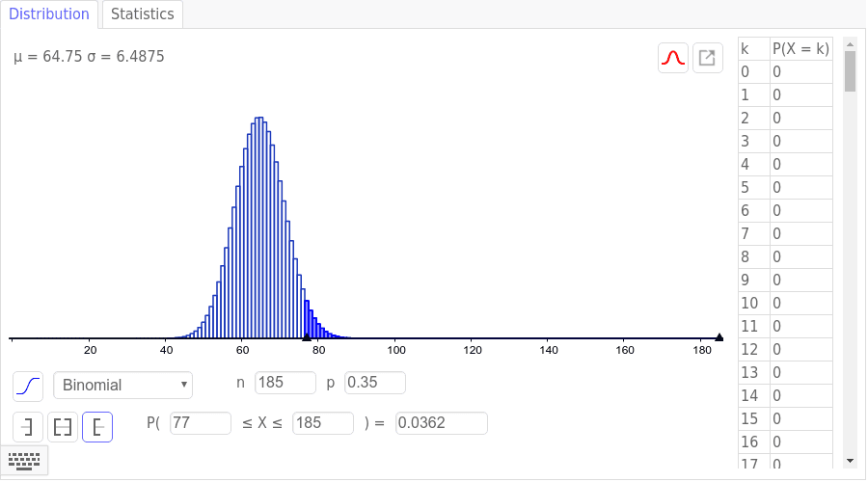Switch to the Distribution tab

pyautogui.click(x=49, y=13)
